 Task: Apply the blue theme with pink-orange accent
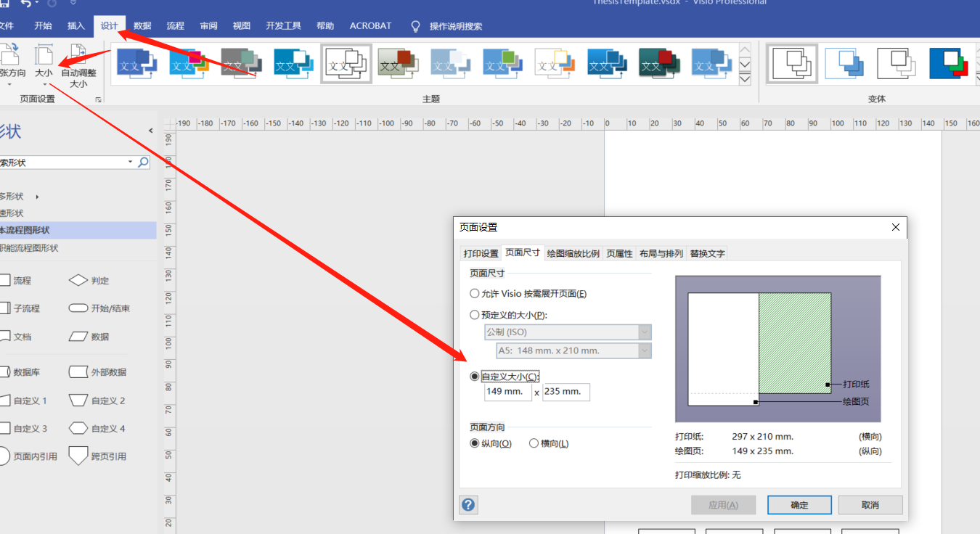[x=189, y=63]
